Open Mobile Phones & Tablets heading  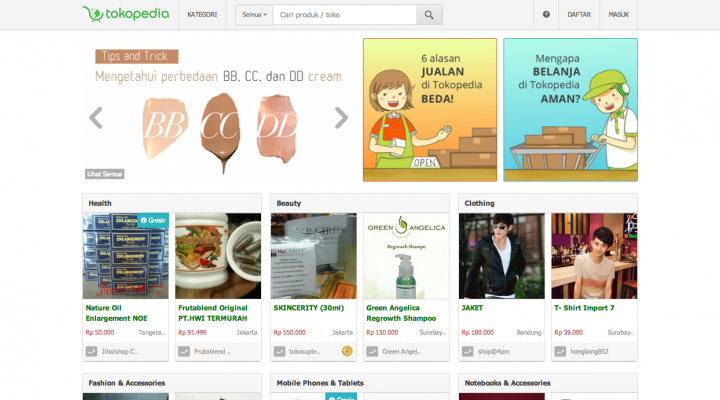[320, 383]
